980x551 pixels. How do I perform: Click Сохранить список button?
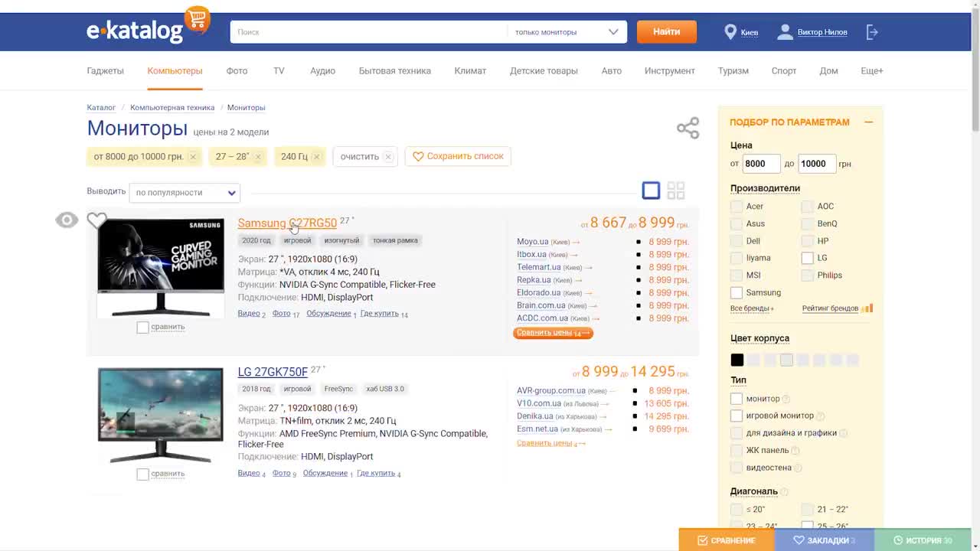tap(458, 156)
